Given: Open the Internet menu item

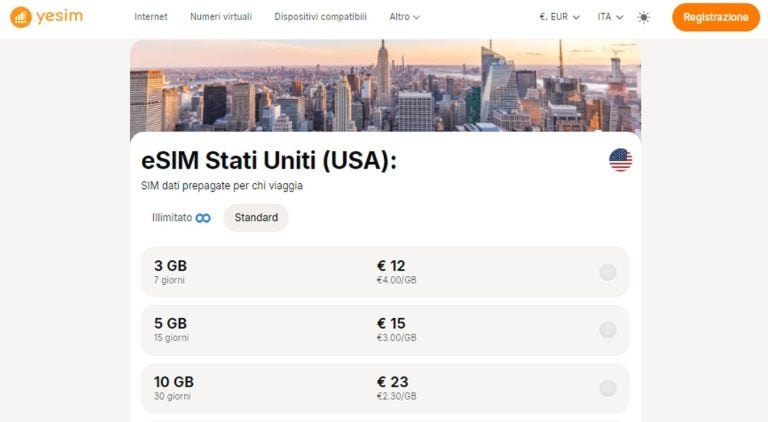Looking at the screenshot, I should (151, 17).
